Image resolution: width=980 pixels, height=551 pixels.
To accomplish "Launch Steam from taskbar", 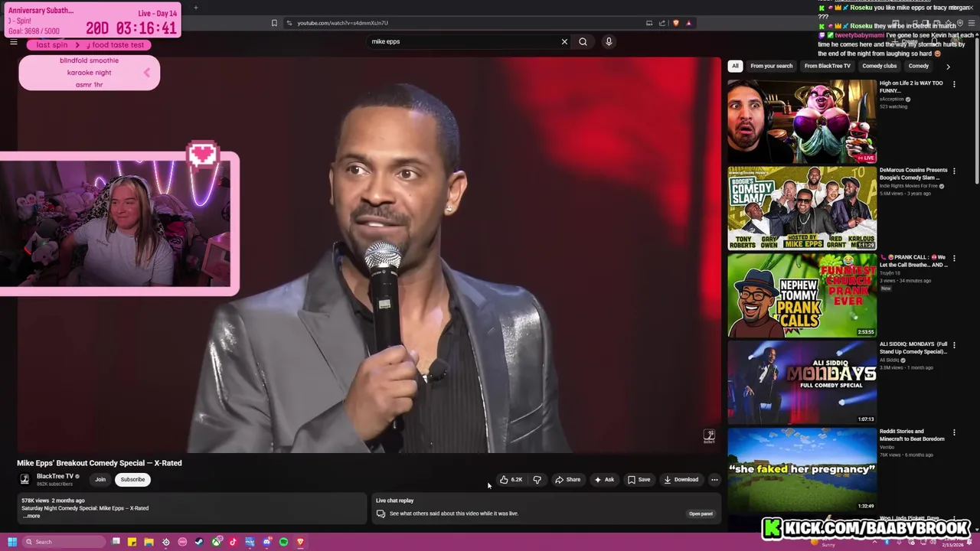I will (x=199, y=542).
